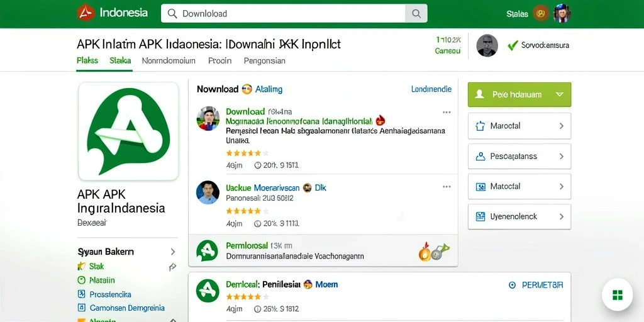This screenshot has width=644, height=322.
Task: Open the three-dot menu on the Download review
Action: [x=447, y=112]
